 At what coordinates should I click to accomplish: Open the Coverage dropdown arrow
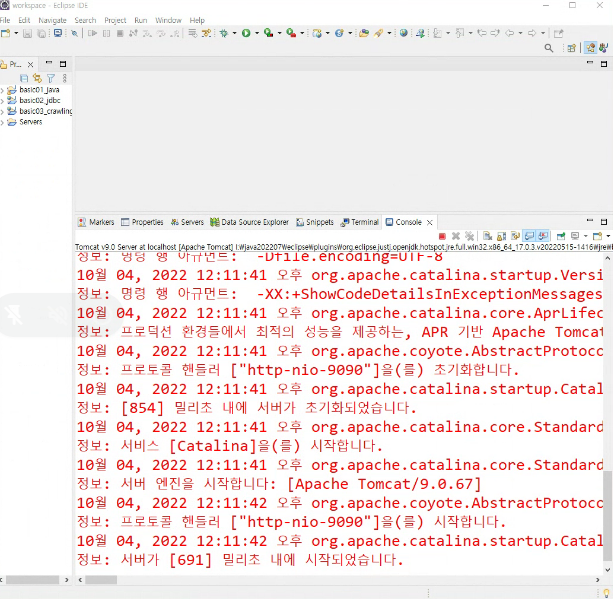click(x=279, y=33)
